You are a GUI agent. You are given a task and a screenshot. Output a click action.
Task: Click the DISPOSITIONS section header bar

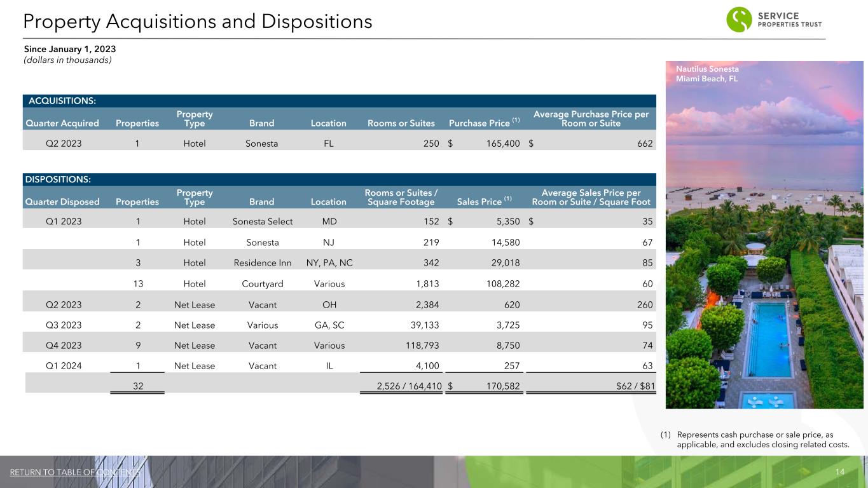[339, 179]
